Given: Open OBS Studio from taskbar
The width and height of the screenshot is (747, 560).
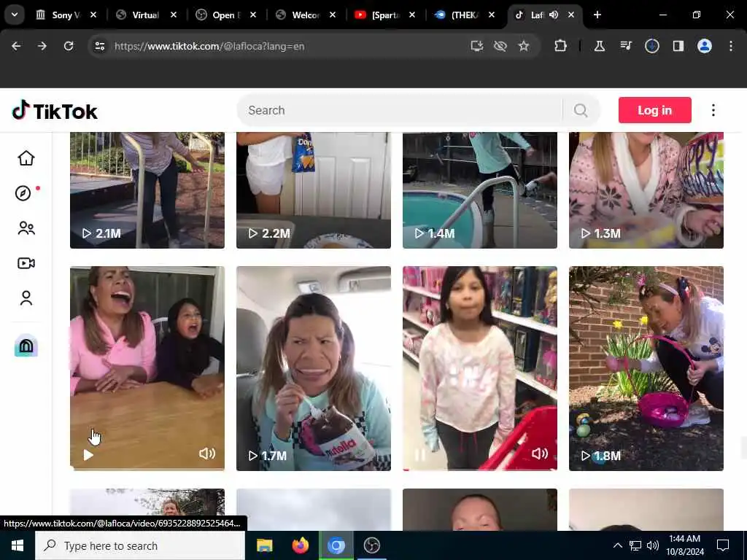Looking at the screenshot, I should [x=371, y=545].
